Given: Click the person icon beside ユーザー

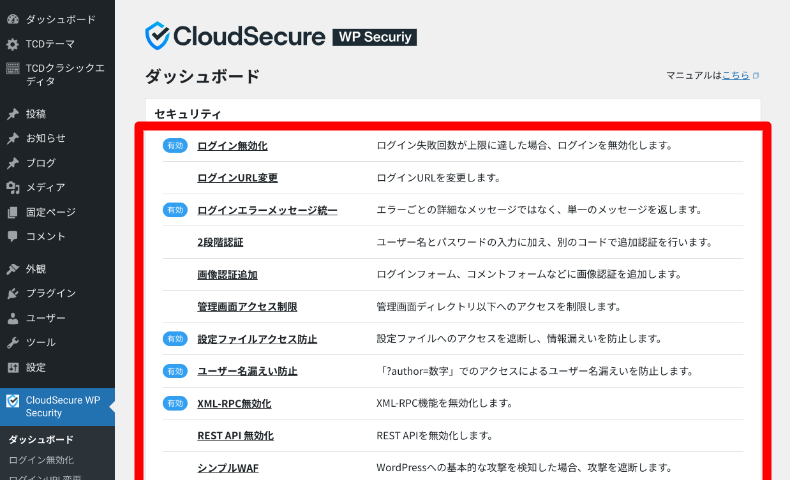Looking at the screenshot, I should (x=13, y=318).
